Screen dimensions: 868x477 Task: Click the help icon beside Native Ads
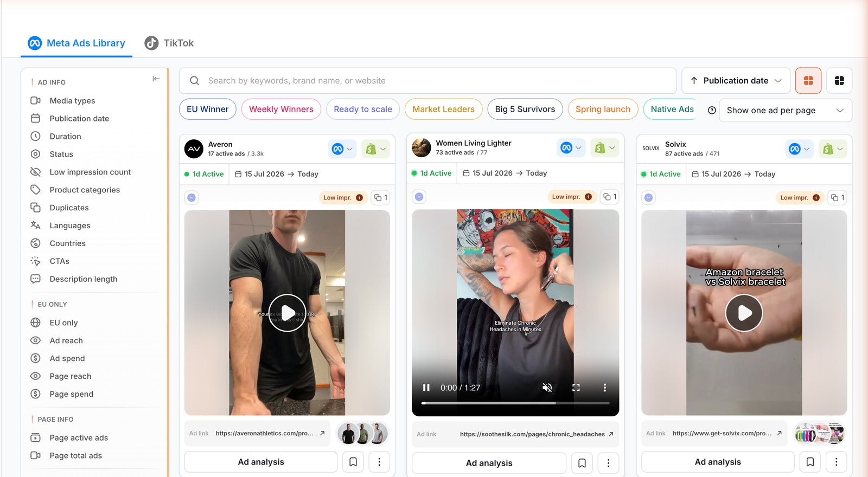pyautogui.click(x=712, y=110)
